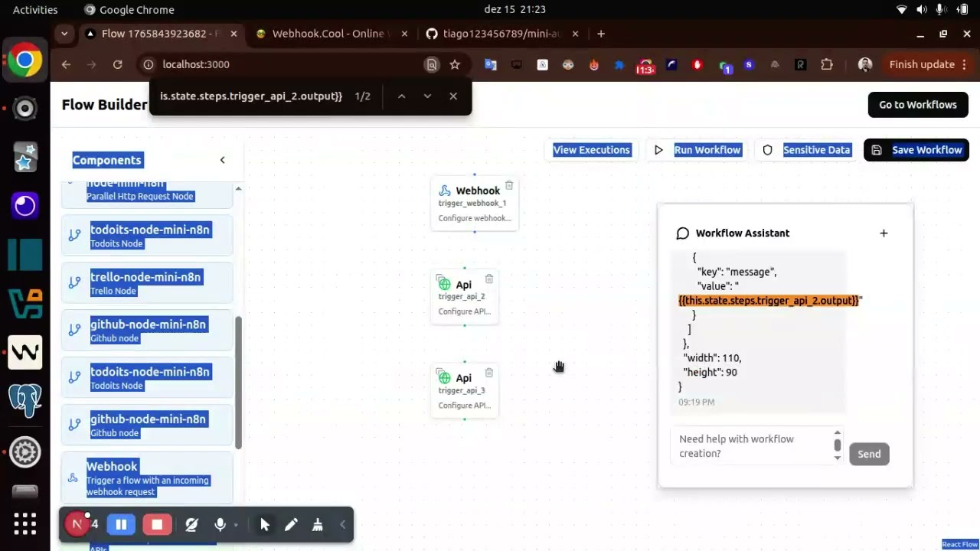Open Show Applications grid in the dock
980x551 pixels.
pos(24,524)
